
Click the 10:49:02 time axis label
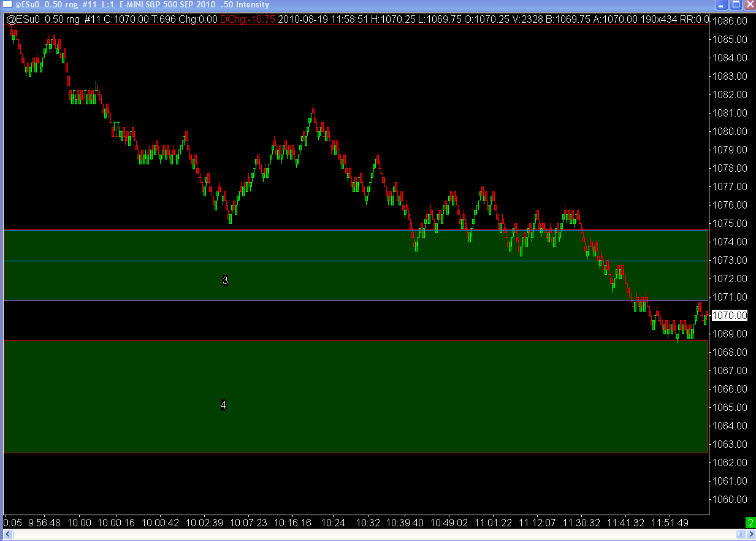[449, 523]
